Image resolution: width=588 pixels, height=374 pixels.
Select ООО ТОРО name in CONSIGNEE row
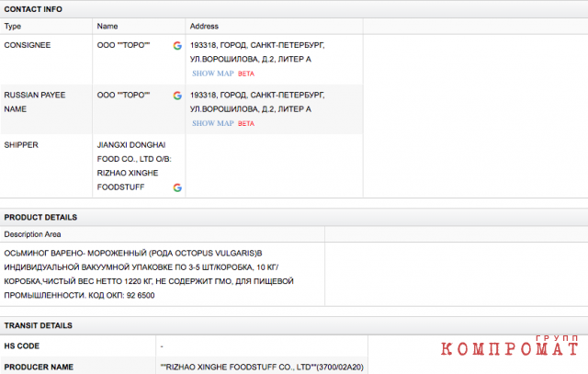[x=123, y=45]
